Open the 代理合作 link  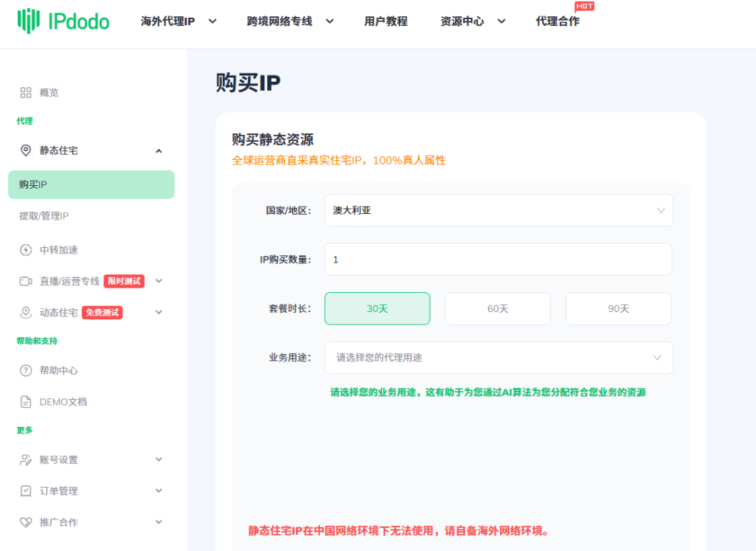pyautogui.click(x=557, y=21)
